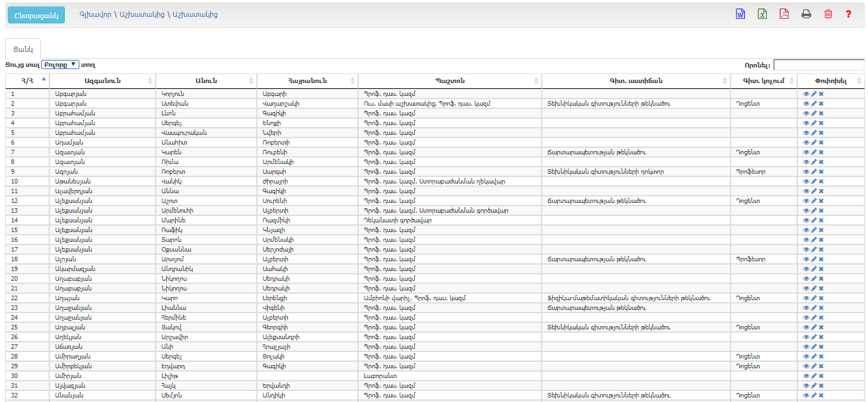Click the blue Ընտրացանկ button

pos(36,15)
